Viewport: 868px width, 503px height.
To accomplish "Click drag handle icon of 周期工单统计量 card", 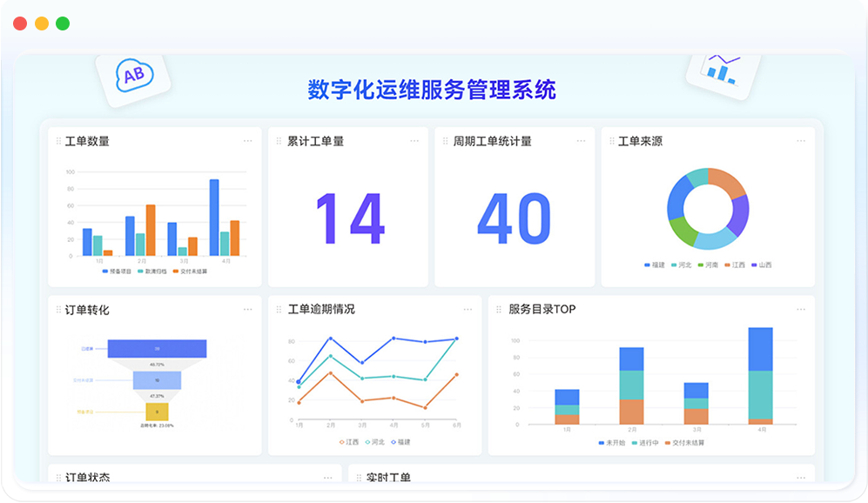I will 445,142.
